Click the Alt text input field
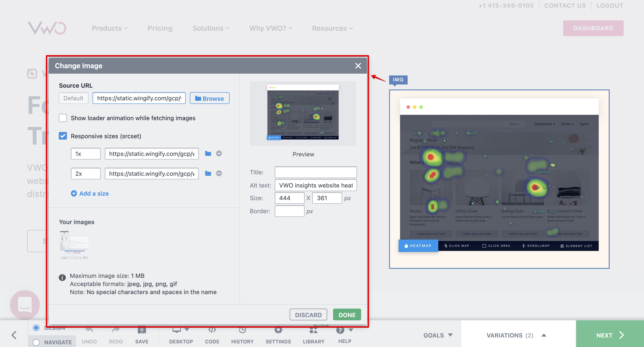Image resolution: width=644 pixels, height=347 pixels. (315, 185)
